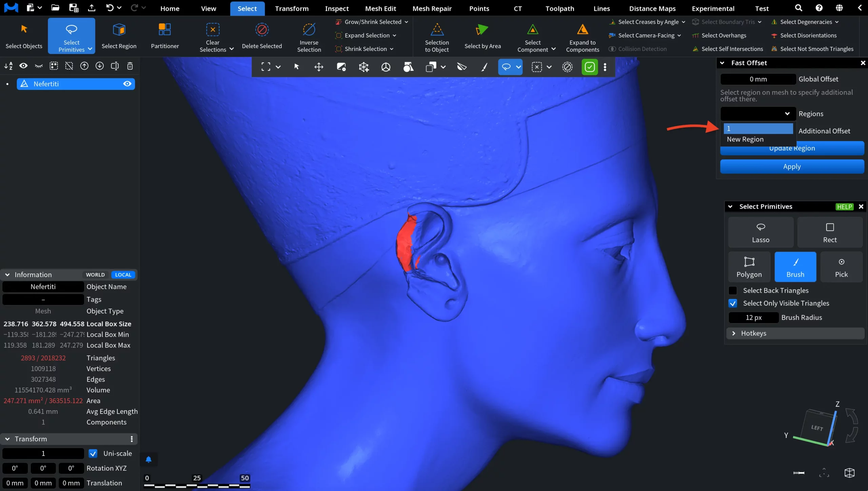
Task: Run Select Not Smooth Triangles
Action: pyautogui.click(x=812, y=49)
